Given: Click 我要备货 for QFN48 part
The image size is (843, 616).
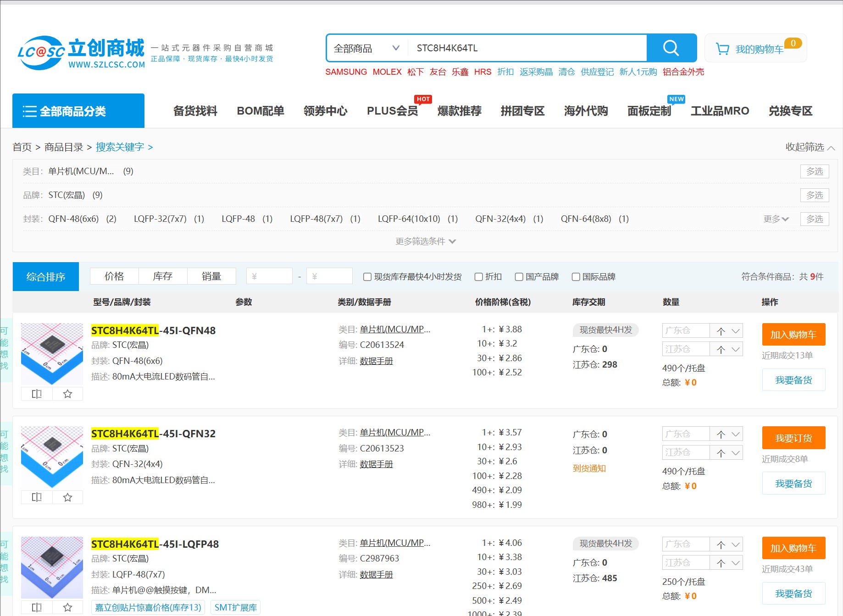Looking at the screenshot, I should 793,380.
